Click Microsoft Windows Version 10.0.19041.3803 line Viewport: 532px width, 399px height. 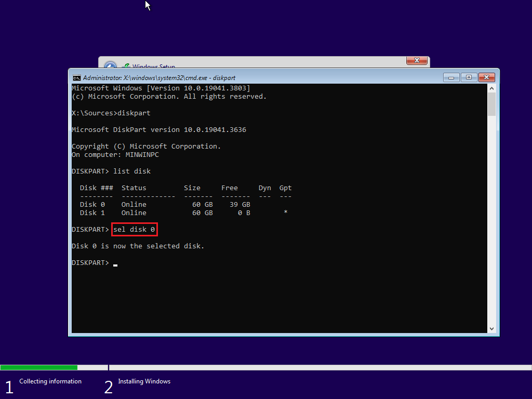[x=161, y=88]
